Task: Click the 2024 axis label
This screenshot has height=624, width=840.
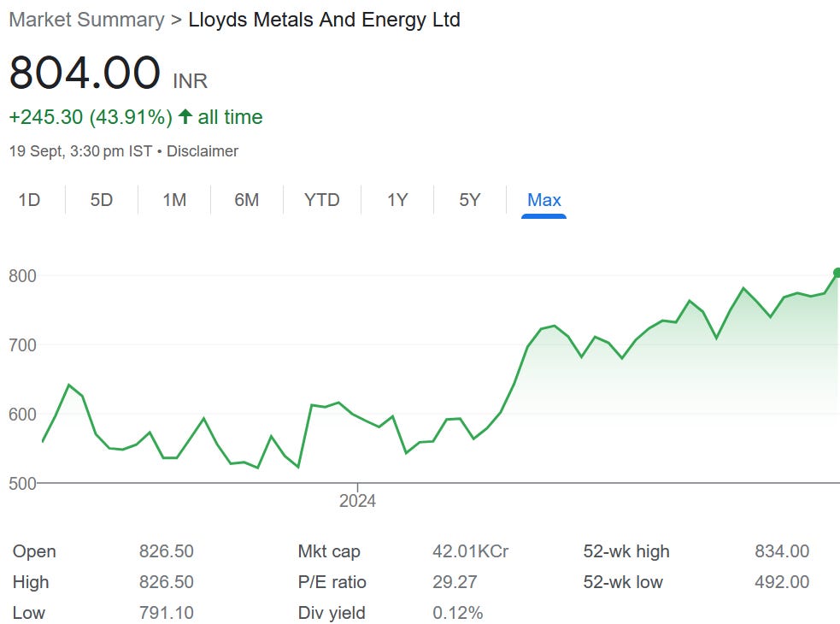Action: coord(357,501)
